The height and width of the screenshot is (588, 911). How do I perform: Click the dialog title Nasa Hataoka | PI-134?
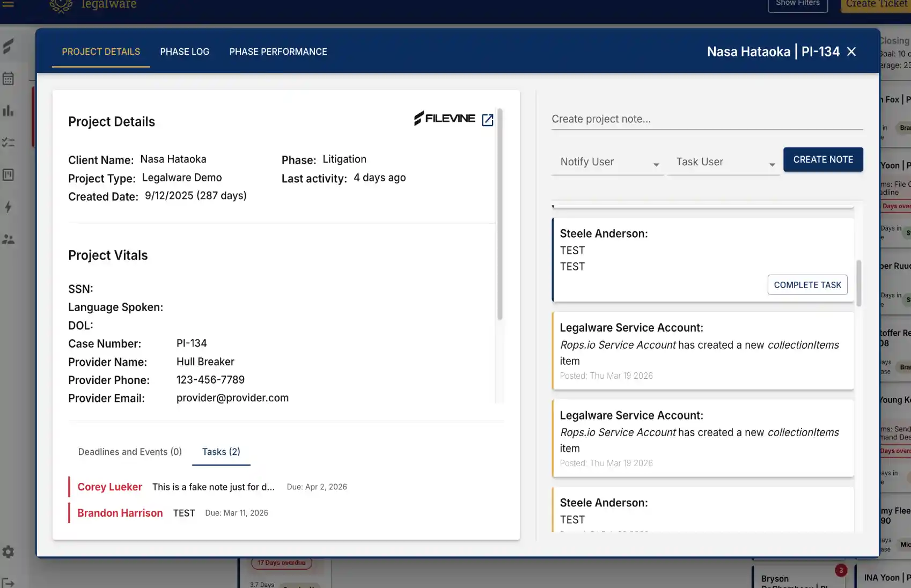tap(773, 52)
